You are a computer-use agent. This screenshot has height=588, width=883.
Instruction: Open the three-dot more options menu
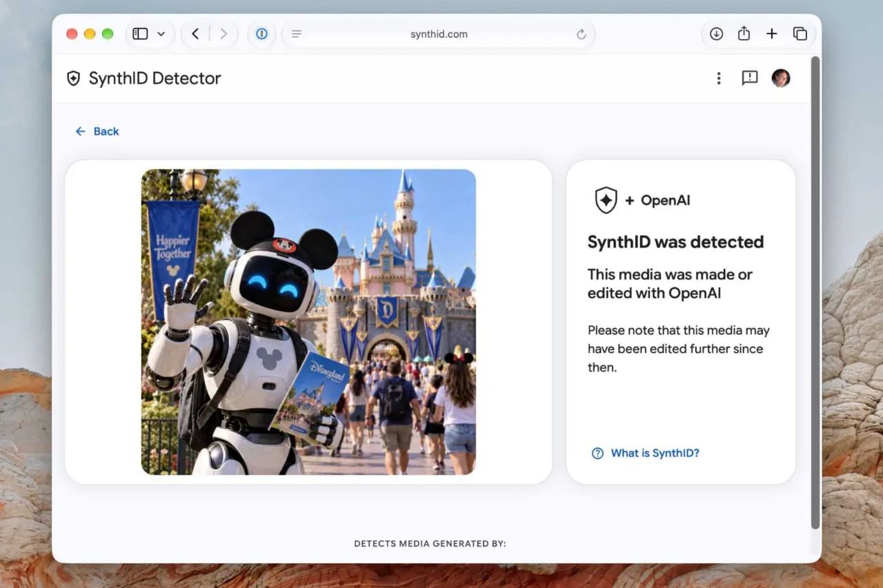pyautogui.click(x=719, y=78)
